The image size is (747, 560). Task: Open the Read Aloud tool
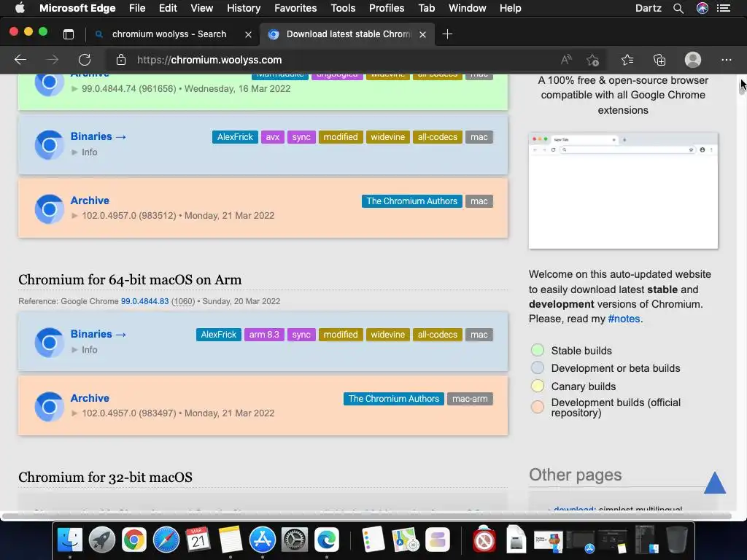566,60
